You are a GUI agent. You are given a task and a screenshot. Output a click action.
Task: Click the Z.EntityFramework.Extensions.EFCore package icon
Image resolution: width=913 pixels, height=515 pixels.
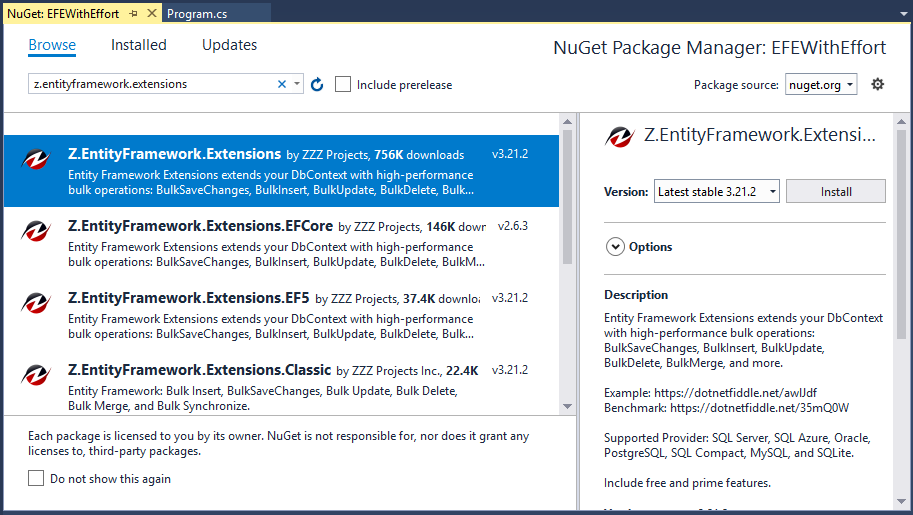(x=36, y=231)
